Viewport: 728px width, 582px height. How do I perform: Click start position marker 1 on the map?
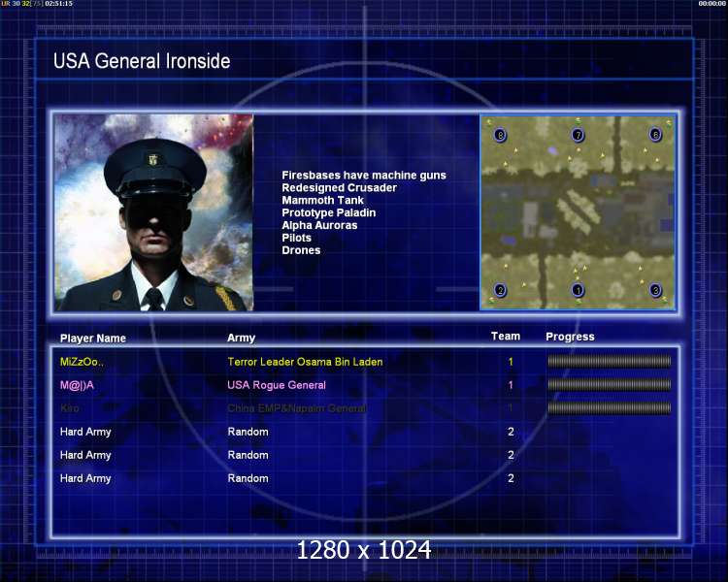(578, 290)
